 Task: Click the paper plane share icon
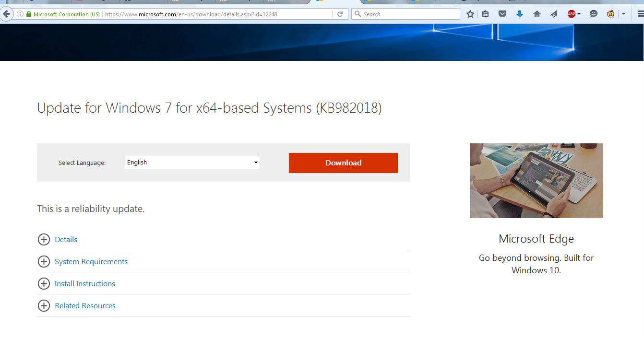[x=554, y=14]
